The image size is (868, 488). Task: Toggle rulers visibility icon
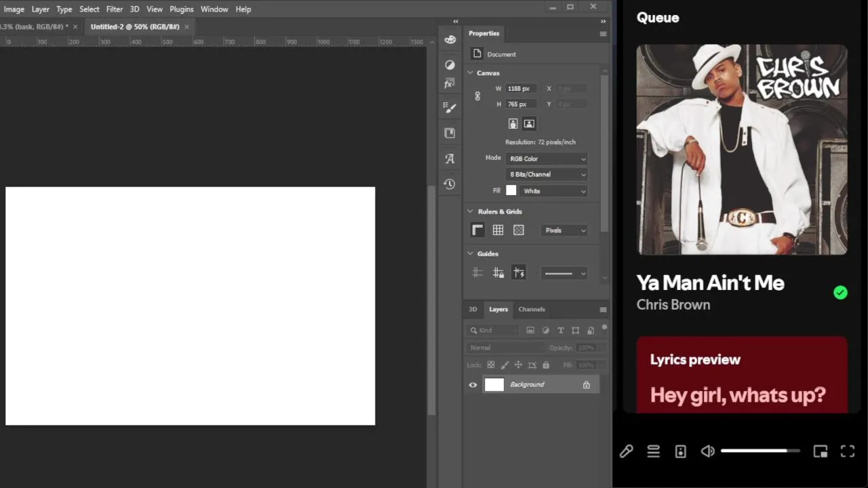[x=477, y=230]
